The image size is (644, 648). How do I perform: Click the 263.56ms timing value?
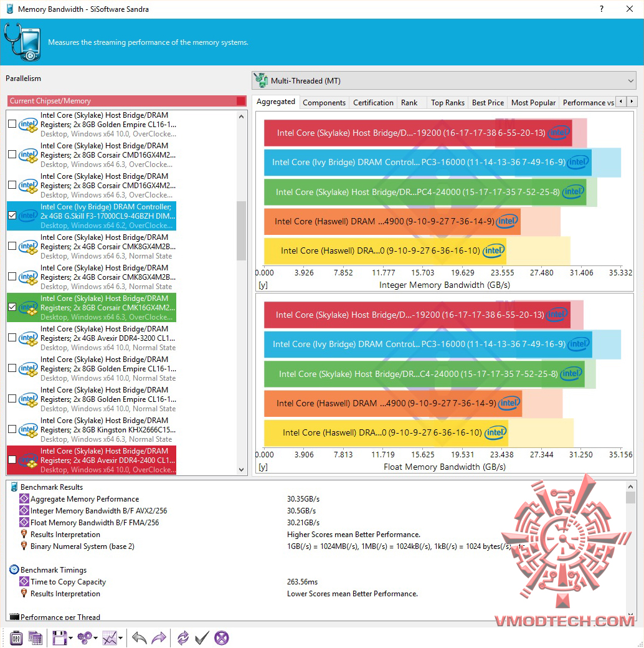(302, 581)
